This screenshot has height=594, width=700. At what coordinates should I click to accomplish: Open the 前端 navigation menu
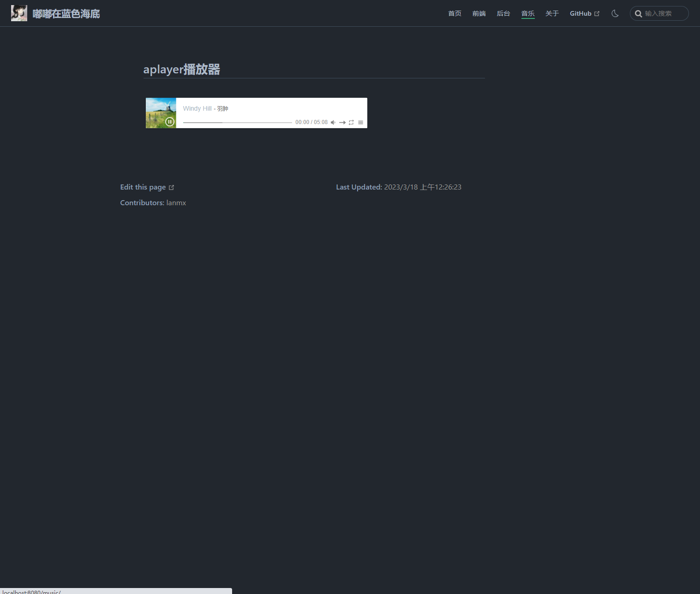[x=479, y=13]
